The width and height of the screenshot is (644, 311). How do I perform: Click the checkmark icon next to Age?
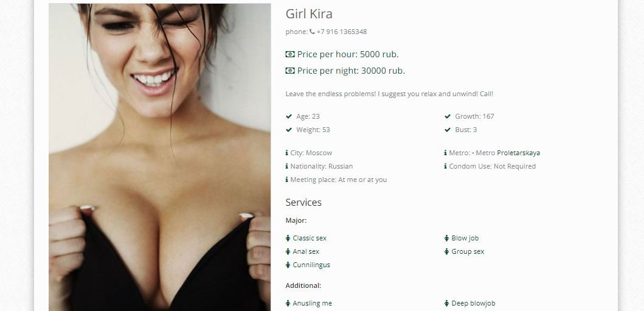(x=289, y=116)
